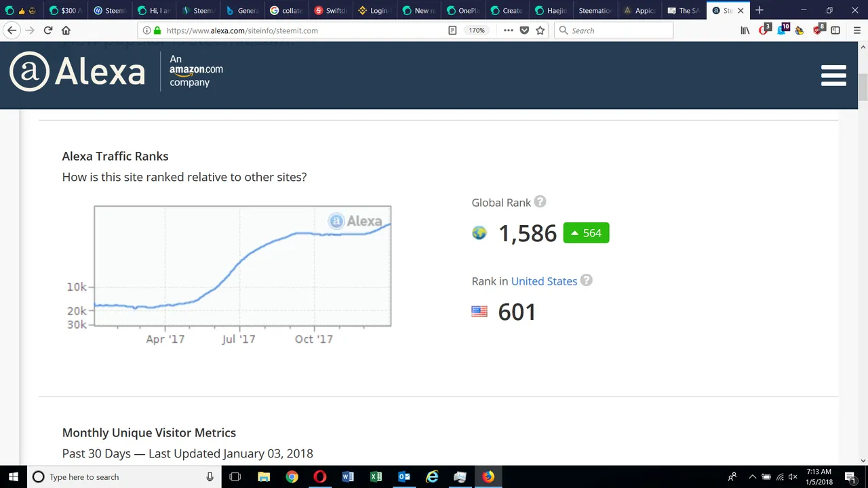Reload the current page
The image size is (868, 488).
coord(48,30)
